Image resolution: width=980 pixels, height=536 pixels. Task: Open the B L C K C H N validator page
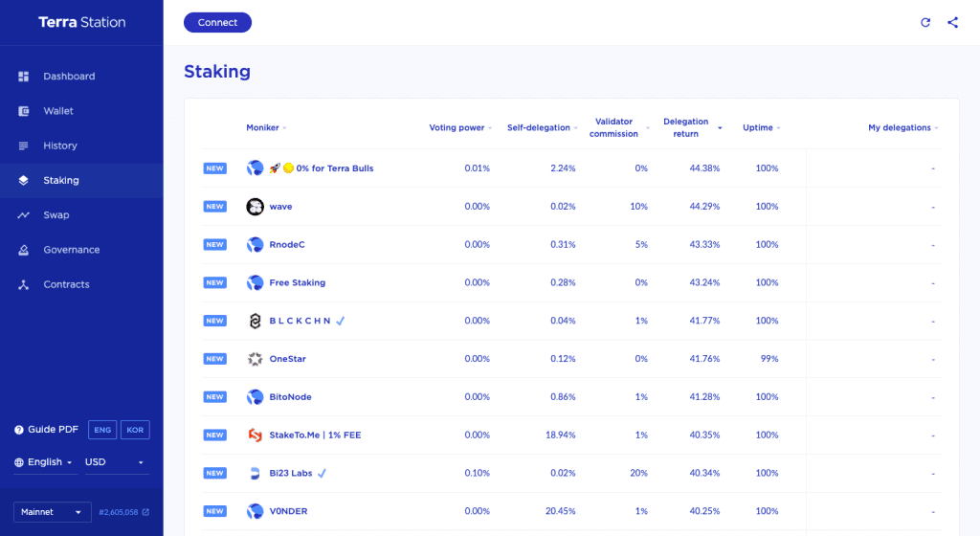click(x=300, y=321)
